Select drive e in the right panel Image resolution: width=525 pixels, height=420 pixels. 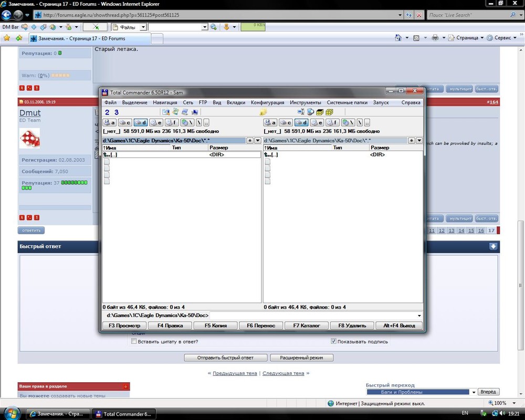pos(317,122)
